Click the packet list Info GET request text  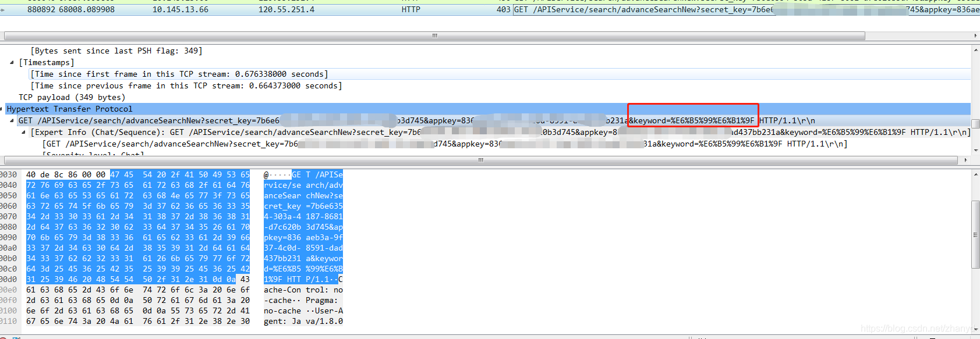(747, 9)
